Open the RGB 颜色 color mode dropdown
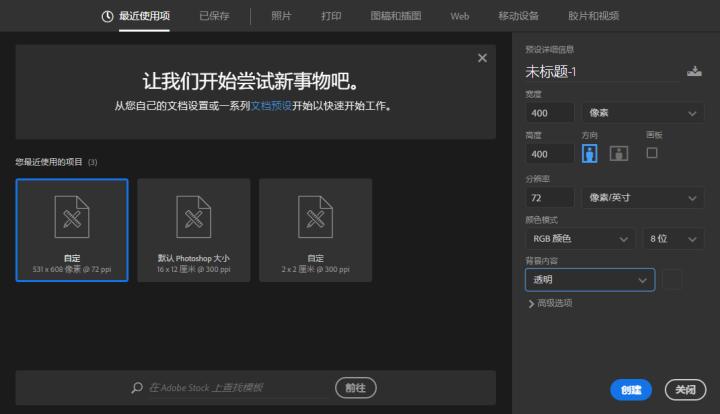The width and height of the screenshot is (720, 414). point(580,239)
